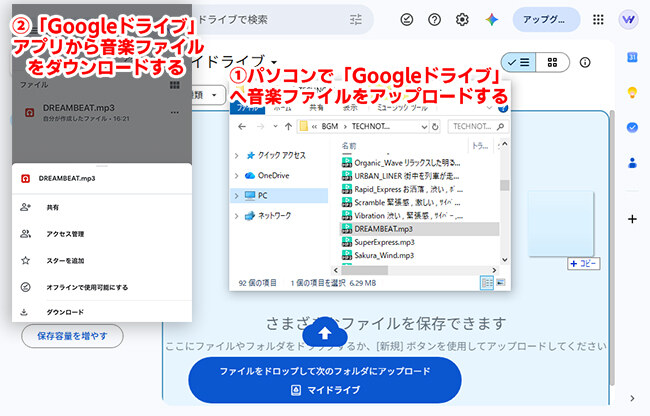Screen dimensions: 650x416
Task: Click the offline ready checkmark status icon
Action: (x=407, y=19)
